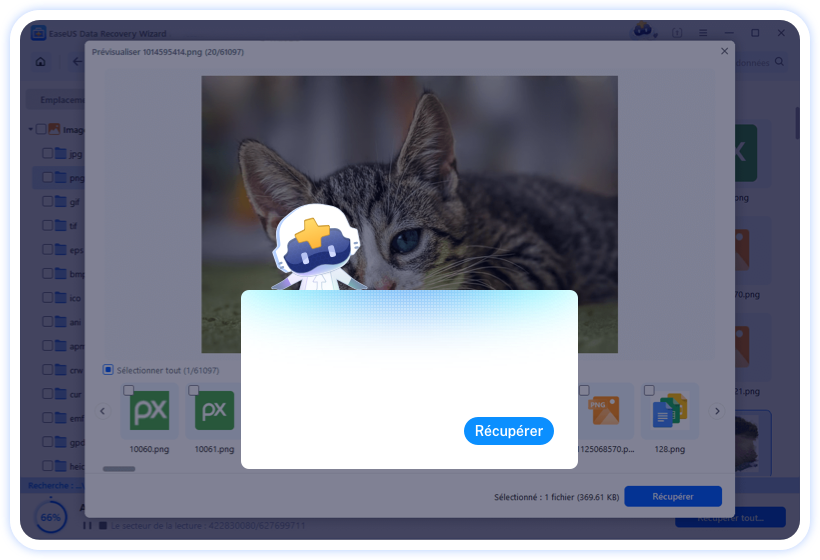Check the gif folder checkbox

(47, 201)
